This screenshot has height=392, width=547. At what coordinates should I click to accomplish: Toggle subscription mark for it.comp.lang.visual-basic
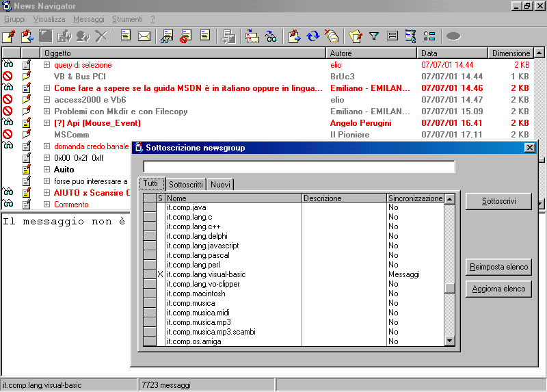(161, 274)
